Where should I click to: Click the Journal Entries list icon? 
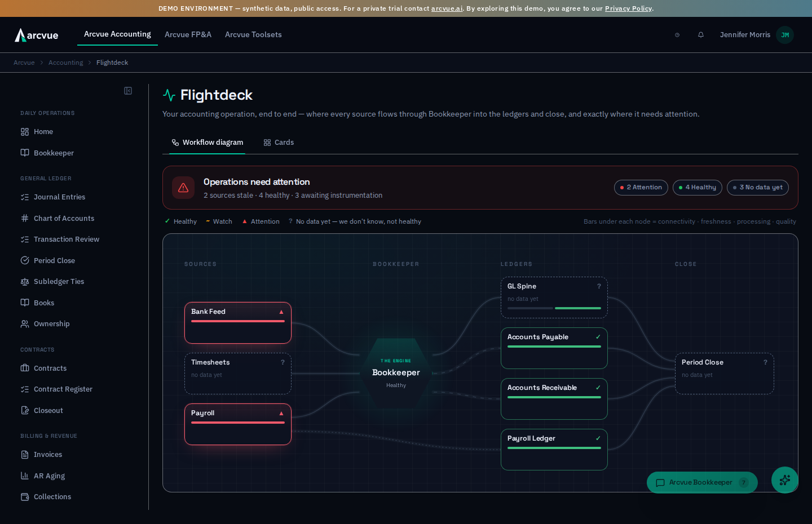(x=25, y=197)
